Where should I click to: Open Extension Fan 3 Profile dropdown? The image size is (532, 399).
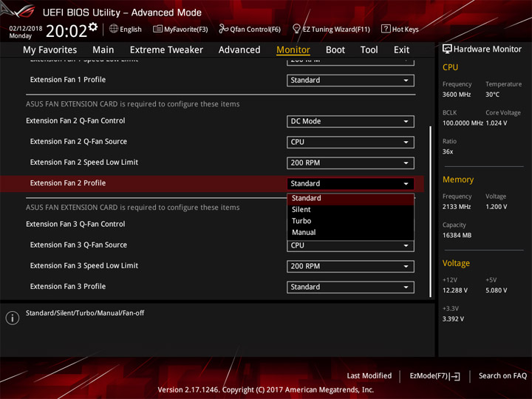350,287
